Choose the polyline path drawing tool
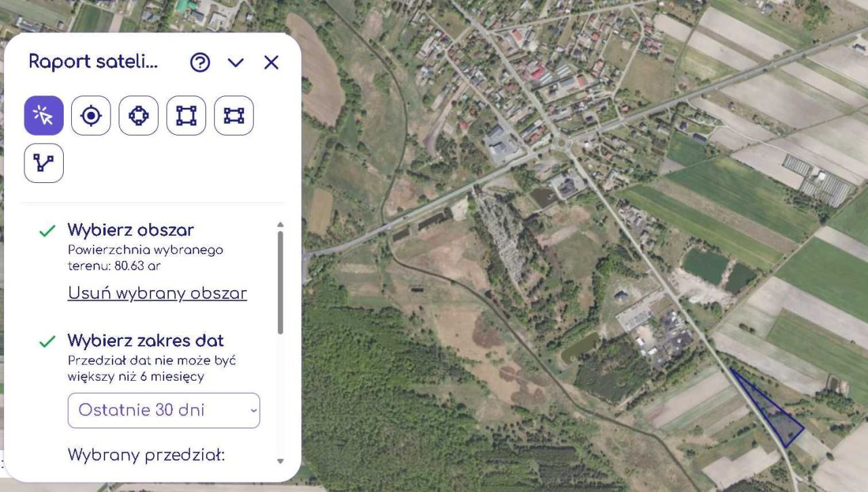Image resolution: width=868 pixels, height=492 pixels. [x=44, y=163]
